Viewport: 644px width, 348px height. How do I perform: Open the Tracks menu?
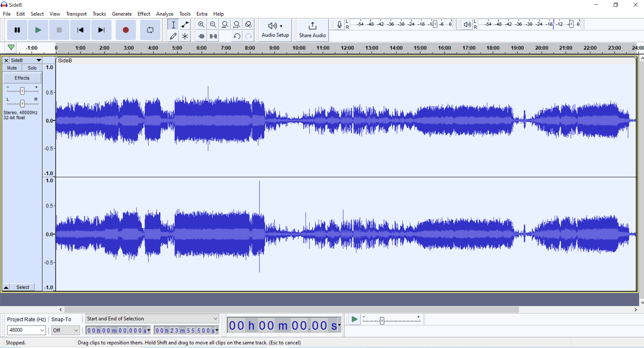[99, 14]
